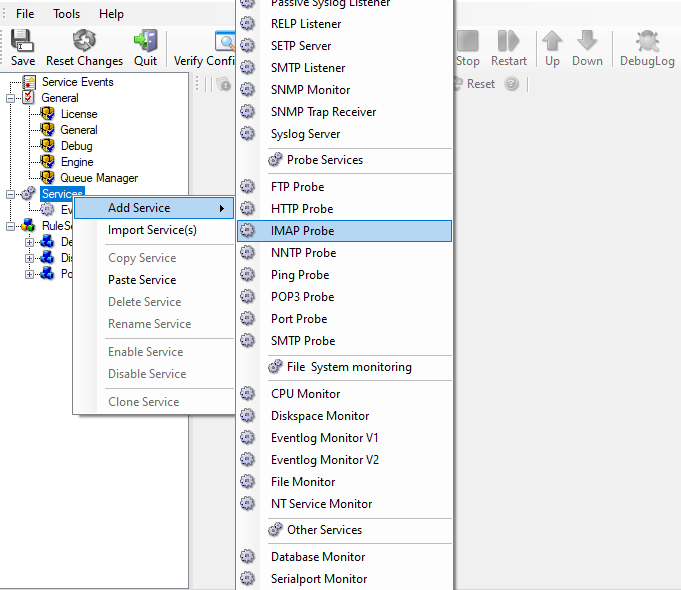Collapse the General tree node
The height and width of the screenshot is (590, 681).
coord(11,98)
